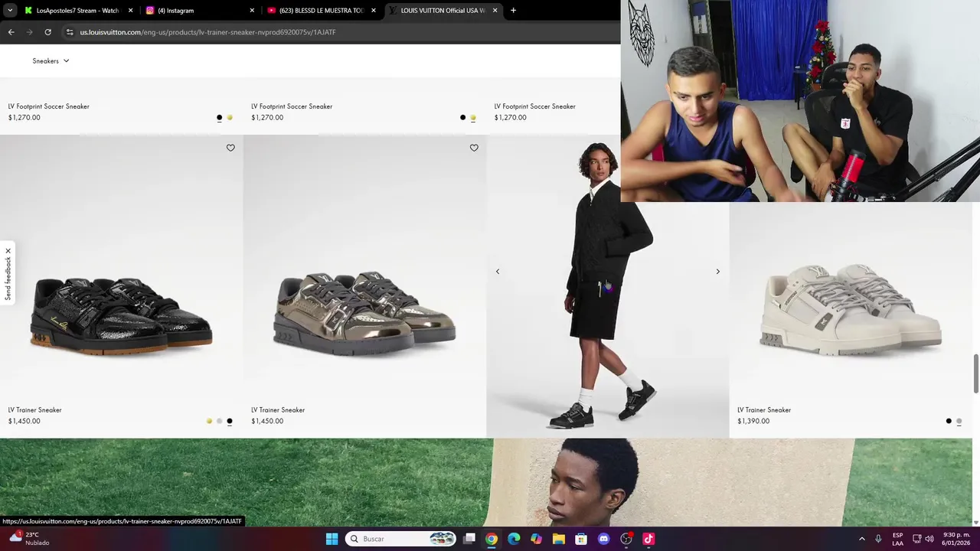Select yellow swatch of second Footprint Soccer Sneaker
The image size is (980, 551).
[x=472, y=118]
